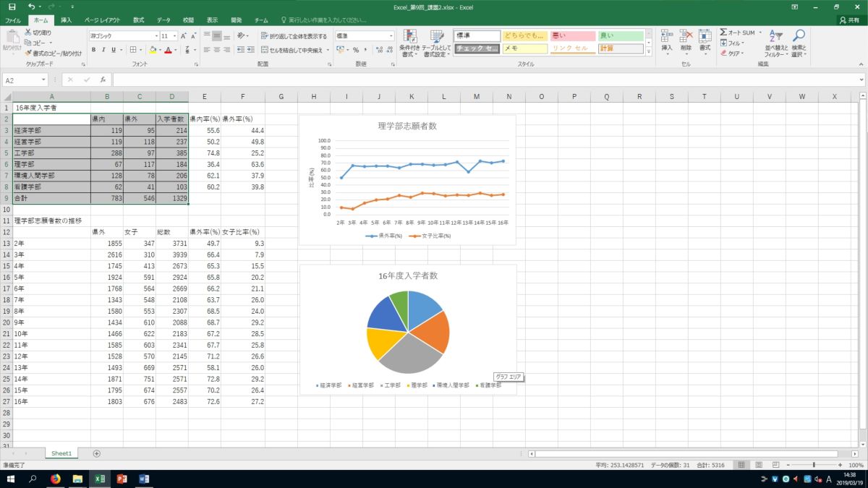Apply red font color

tap(169, 50)
